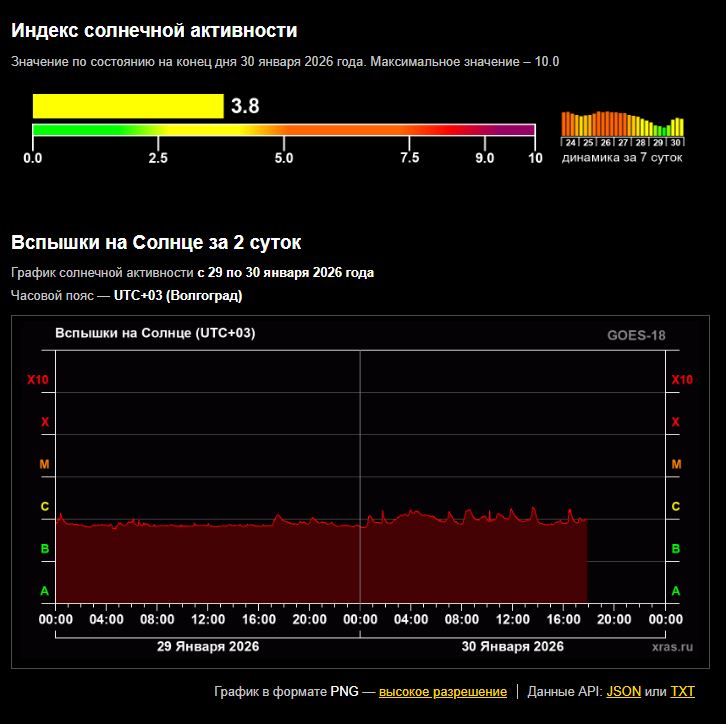Click the green A label on left axis

[x=44, y=591]
